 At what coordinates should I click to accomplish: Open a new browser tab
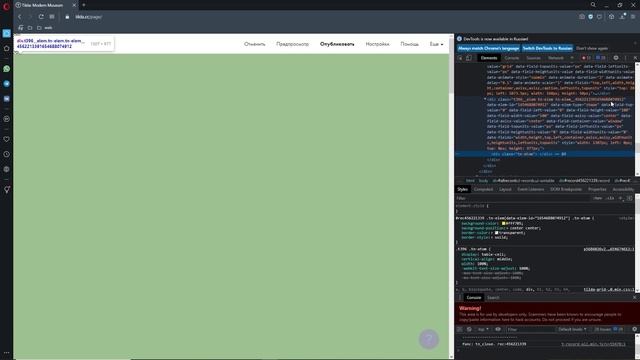point(84,5)
